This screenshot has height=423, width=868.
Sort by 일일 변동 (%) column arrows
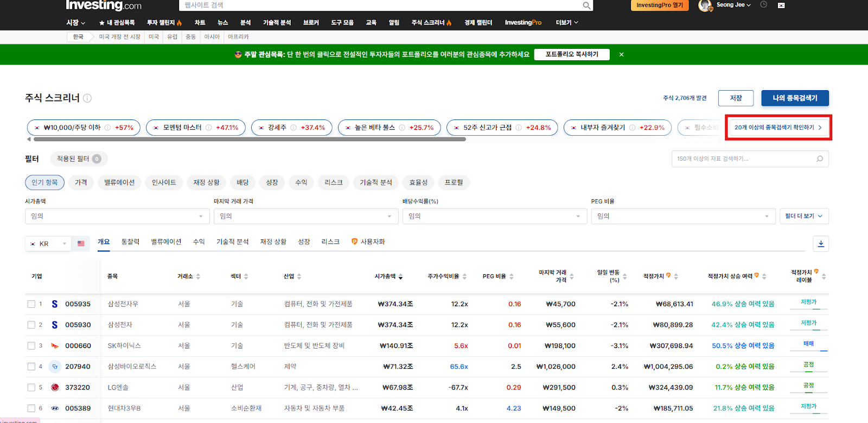(624, 276)
